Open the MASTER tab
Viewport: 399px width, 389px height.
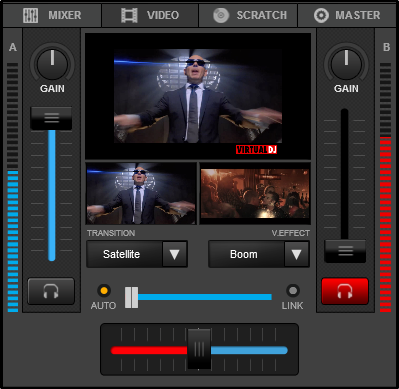(347, 15)
